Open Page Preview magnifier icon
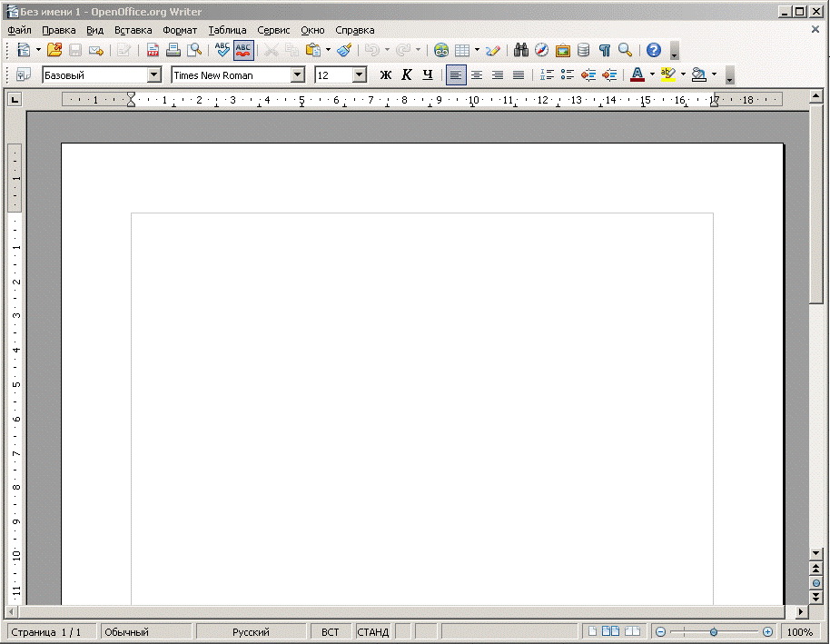 [x=194, y=50]
